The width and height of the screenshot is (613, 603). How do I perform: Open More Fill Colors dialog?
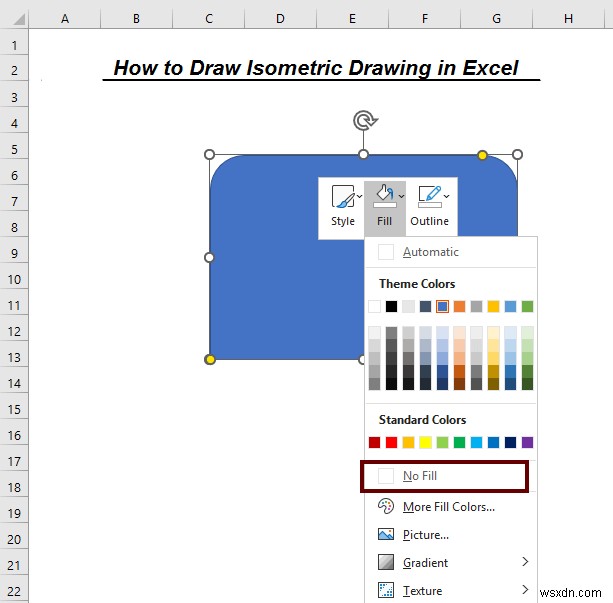point(451,507)
